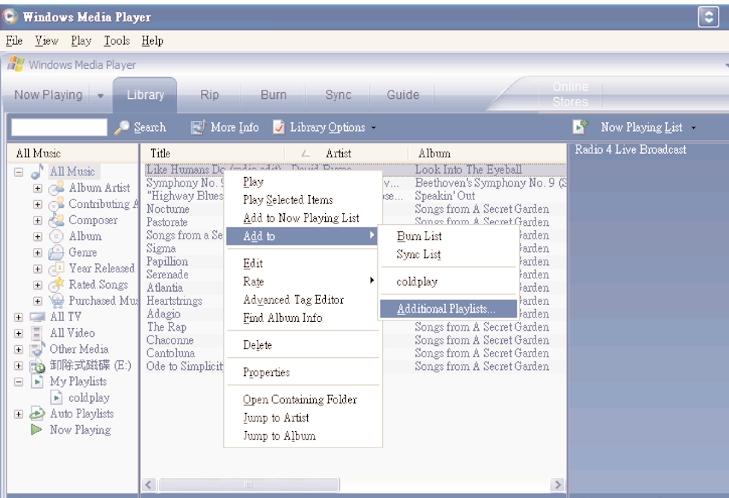
Task: Choose Play Selected Items from context menu
Action: coord(302,200)
